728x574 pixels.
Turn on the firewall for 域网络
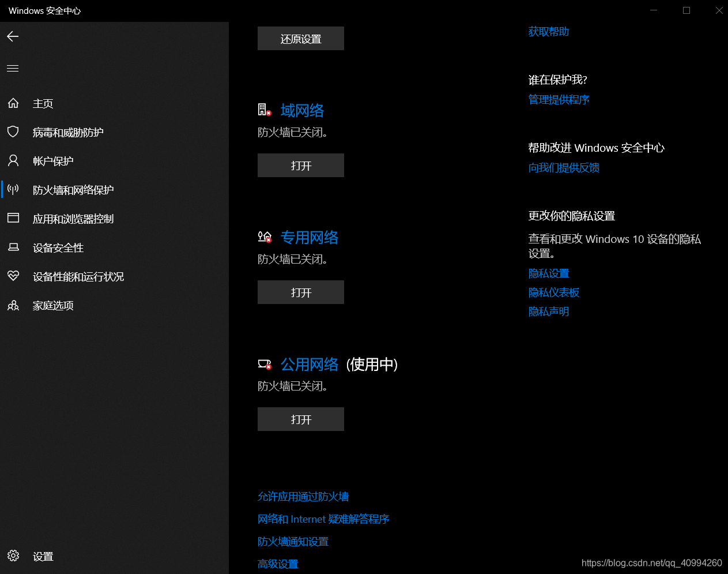tap(301, 166)
